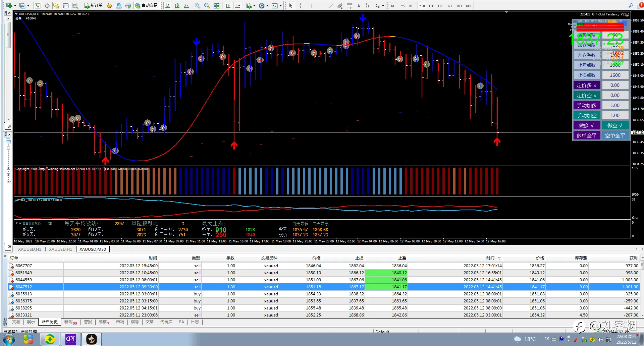Select the trendline drawing tool
644x346 pixels.
[331, 6]
